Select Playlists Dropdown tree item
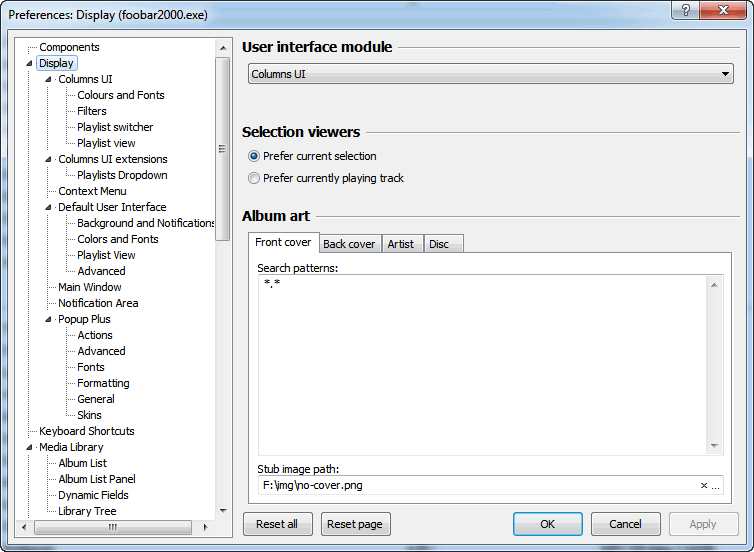 coord(122,175)
